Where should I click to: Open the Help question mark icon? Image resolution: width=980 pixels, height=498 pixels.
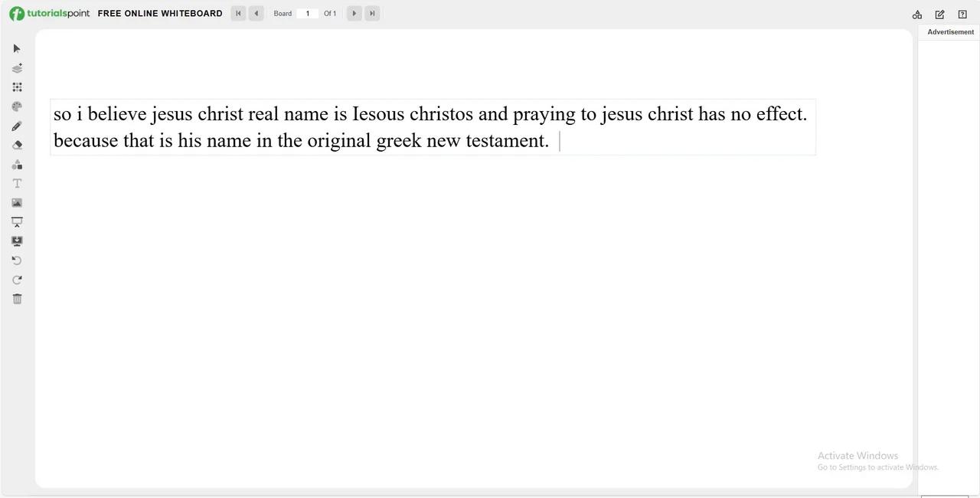click(x=962, y=15)
